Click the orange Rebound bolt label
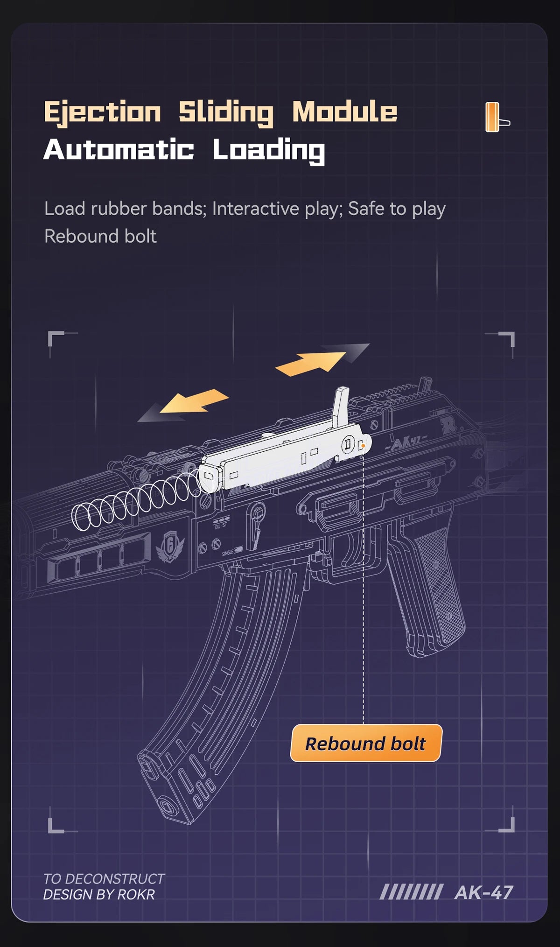560x947 pixels. [366, 743]
